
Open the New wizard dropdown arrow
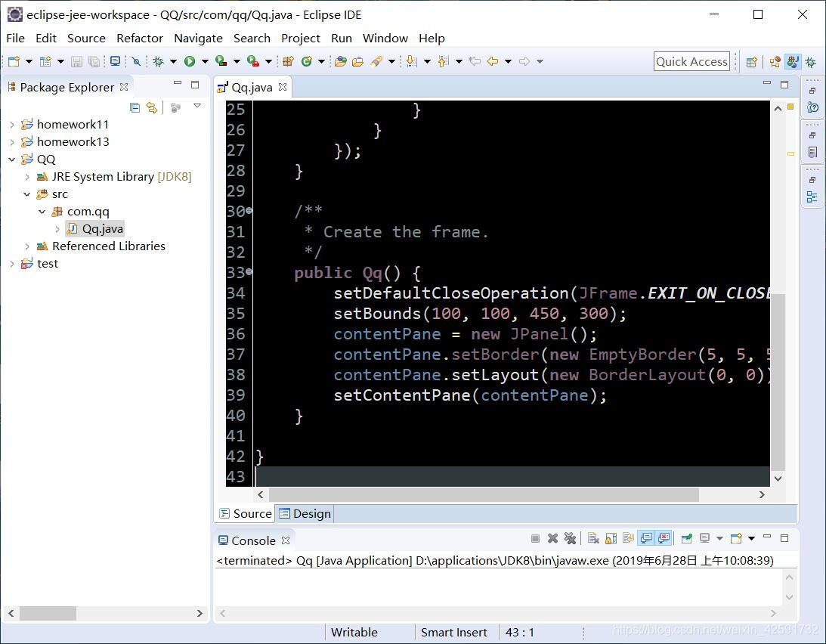29,62
